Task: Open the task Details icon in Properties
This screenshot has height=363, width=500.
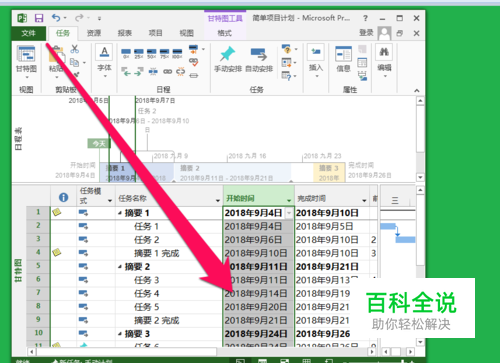Action: pyautogui.click(x=362, y=62)
